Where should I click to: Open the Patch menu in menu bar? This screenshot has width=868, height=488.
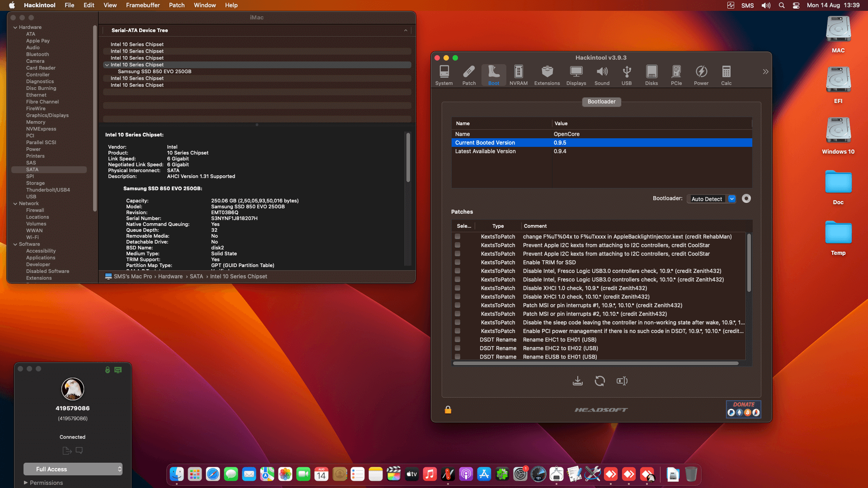(177, 5)
